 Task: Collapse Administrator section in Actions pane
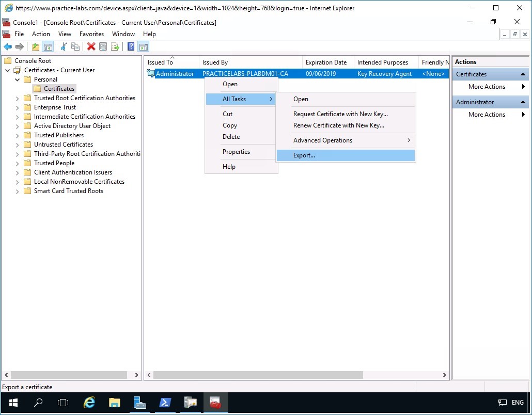point(523,102)
